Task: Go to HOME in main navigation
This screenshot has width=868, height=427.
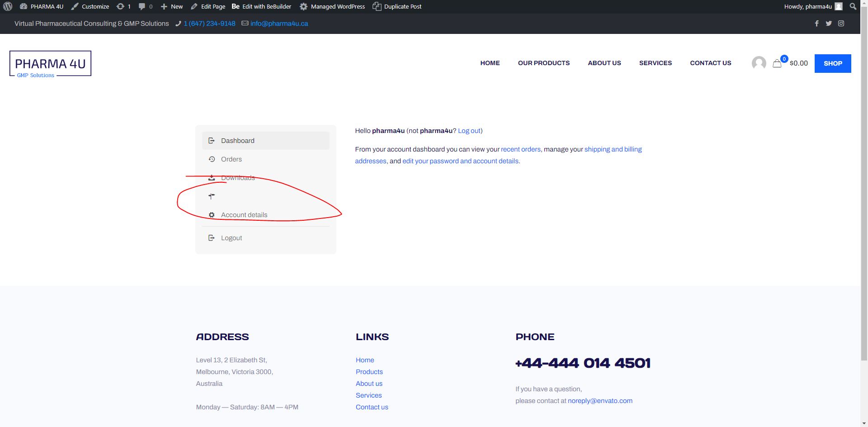Action: 490,63
